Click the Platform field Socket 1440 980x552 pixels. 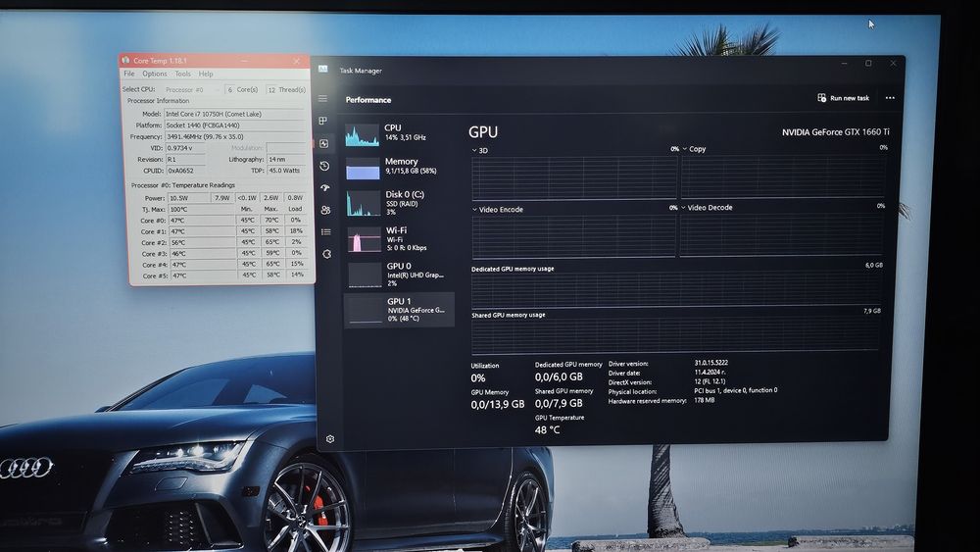point(234,125)
